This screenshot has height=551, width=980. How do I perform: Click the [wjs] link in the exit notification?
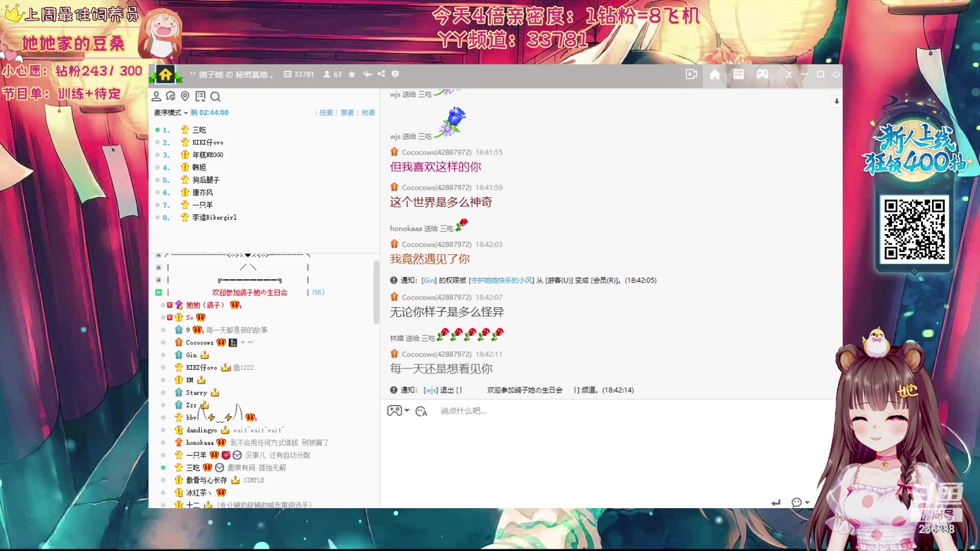pos(431,390)
